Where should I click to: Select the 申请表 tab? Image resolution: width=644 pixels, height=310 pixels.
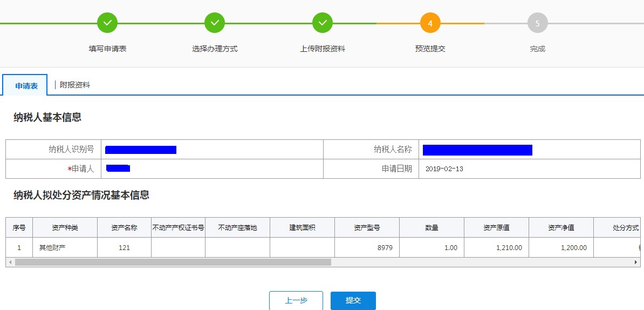(26, 85)
